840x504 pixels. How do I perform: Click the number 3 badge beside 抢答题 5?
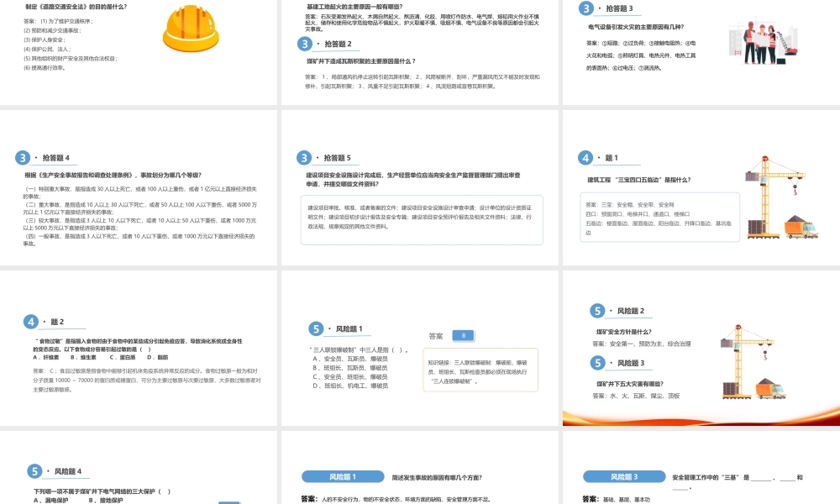304,157
